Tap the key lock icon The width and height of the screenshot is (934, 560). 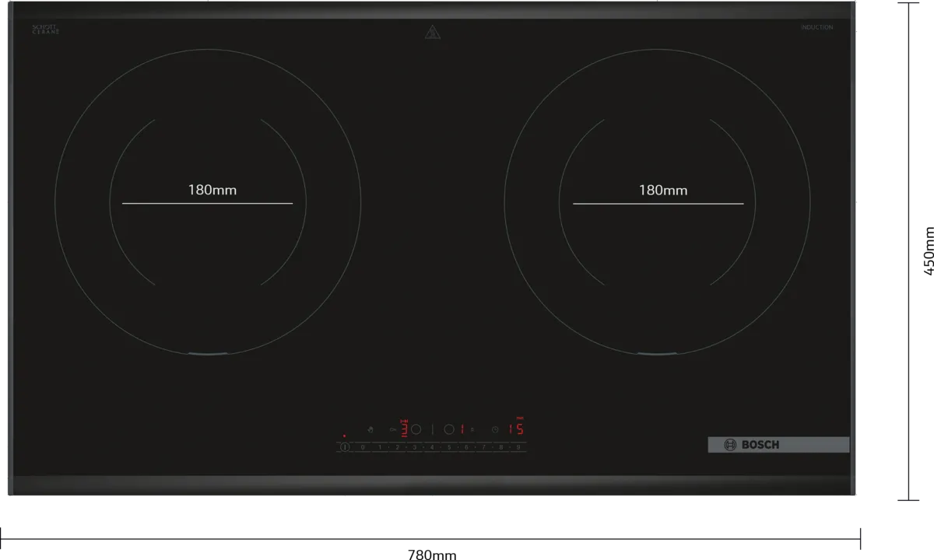click(393, 429)
